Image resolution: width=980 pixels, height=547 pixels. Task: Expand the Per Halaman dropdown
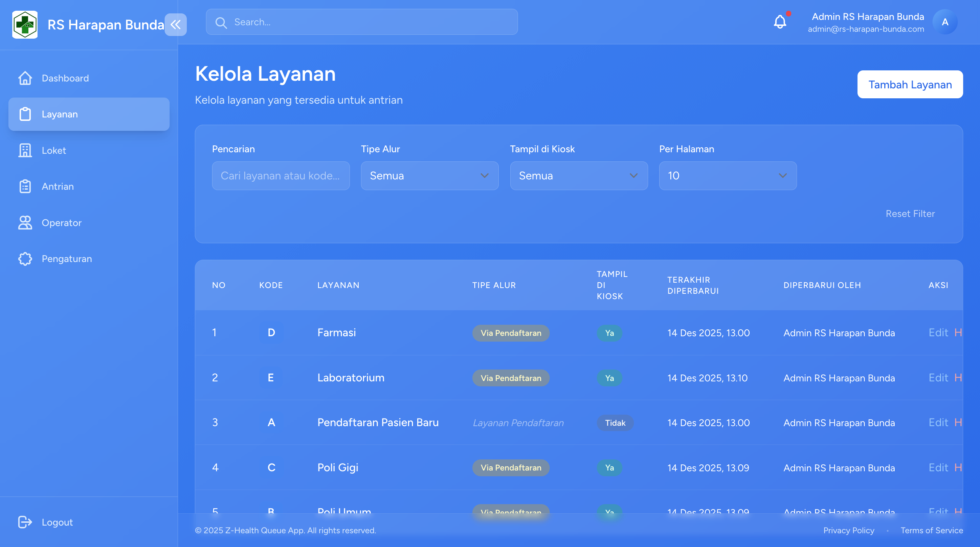[x=727, y=176]
